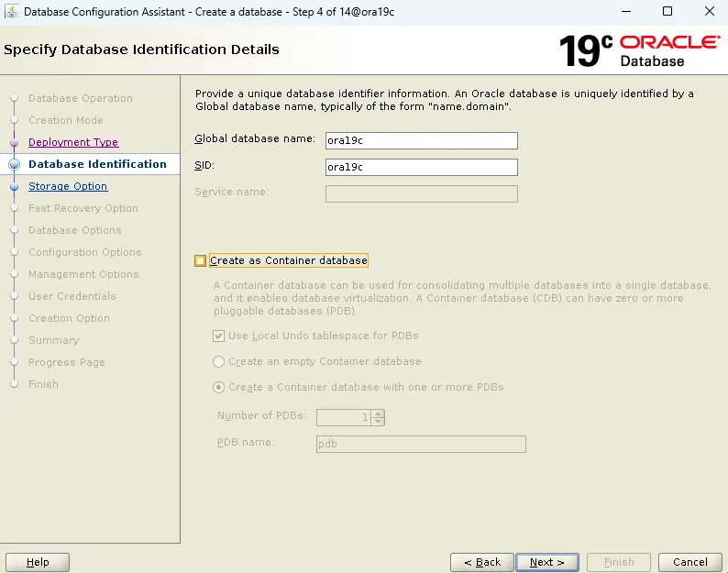The image size is (728, 573).
Task: Click the Configuration Options step
Action: click(85, 252)
